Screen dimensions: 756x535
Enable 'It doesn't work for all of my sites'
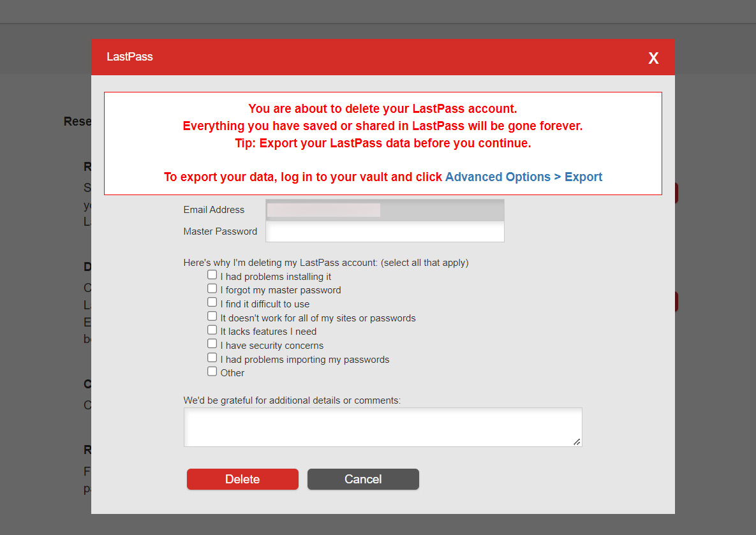pyautogui.click(x=212, y=316)
